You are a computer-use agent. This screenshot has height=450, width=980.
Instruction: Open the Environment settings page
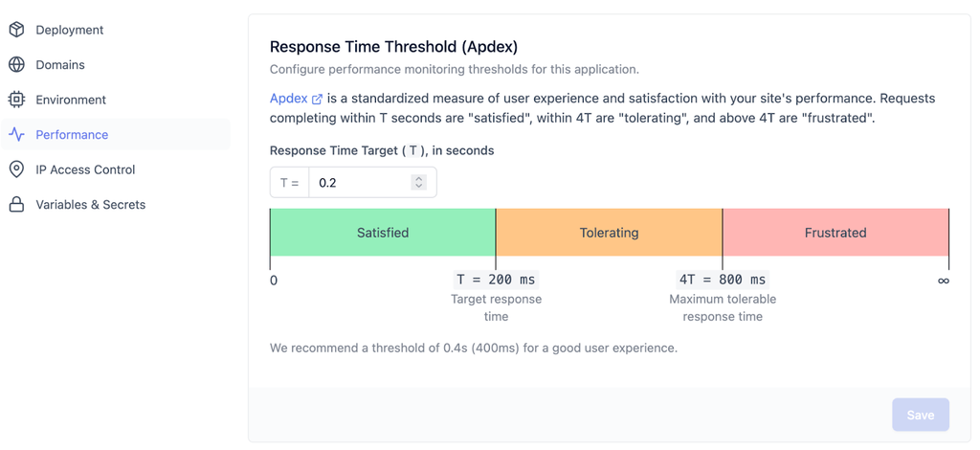click(x=71, y=100)
